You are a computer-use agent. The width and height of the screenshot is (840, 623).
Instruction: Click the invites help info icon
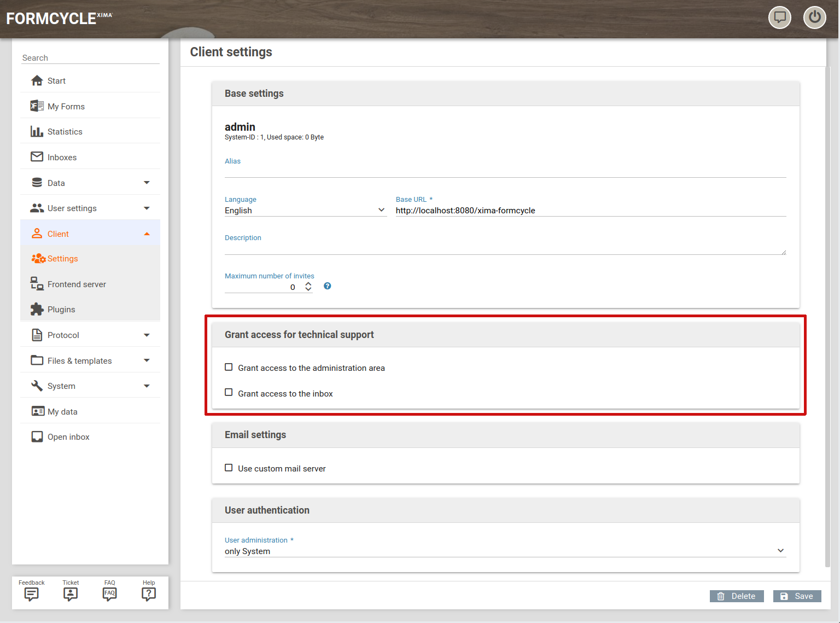327,286
